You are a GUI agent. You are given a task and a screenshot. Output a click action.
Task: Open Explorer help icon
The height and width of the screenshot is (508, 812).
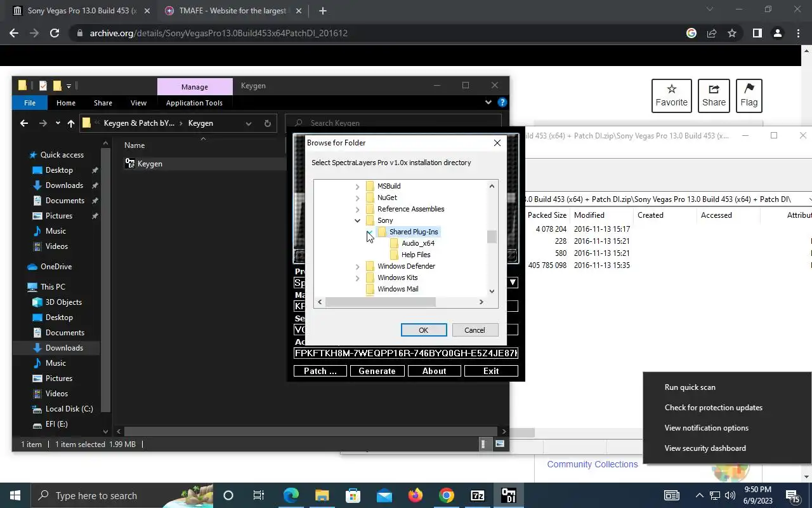tap(502, 102)
